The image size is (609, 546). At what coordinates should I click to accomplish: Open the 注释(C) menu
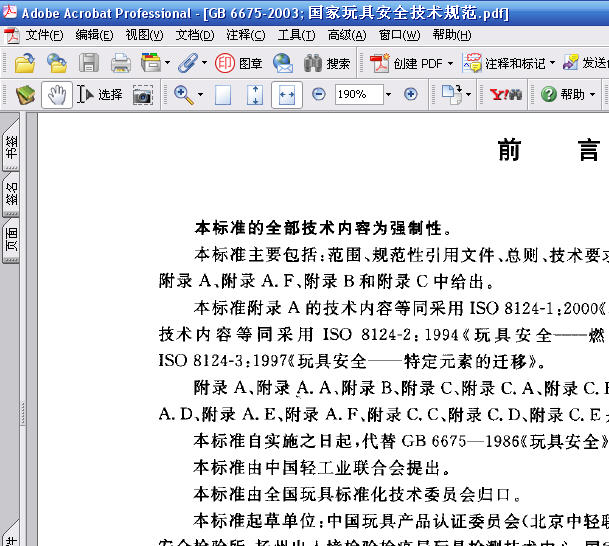click(x=245, y=35)
